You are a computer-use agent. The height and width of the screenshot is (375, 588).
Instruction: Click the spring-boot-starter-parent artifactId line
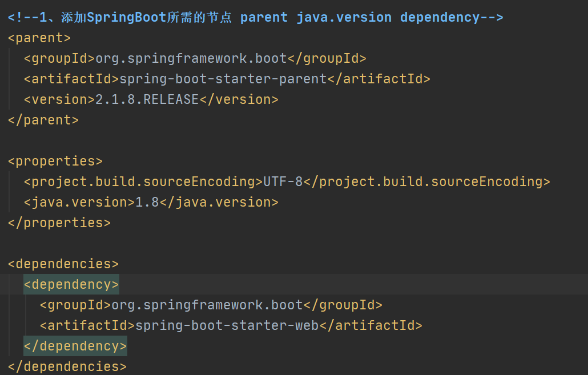[227, 79]
